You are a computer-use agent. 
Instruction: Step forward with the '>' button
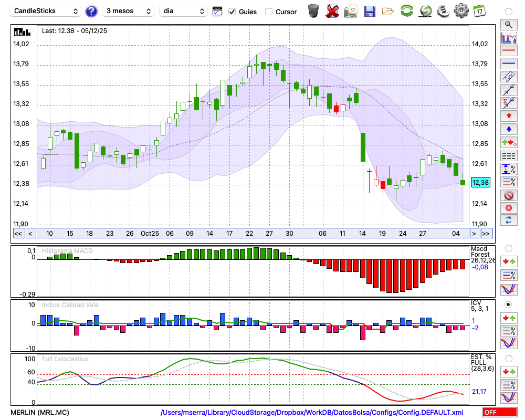474,234
